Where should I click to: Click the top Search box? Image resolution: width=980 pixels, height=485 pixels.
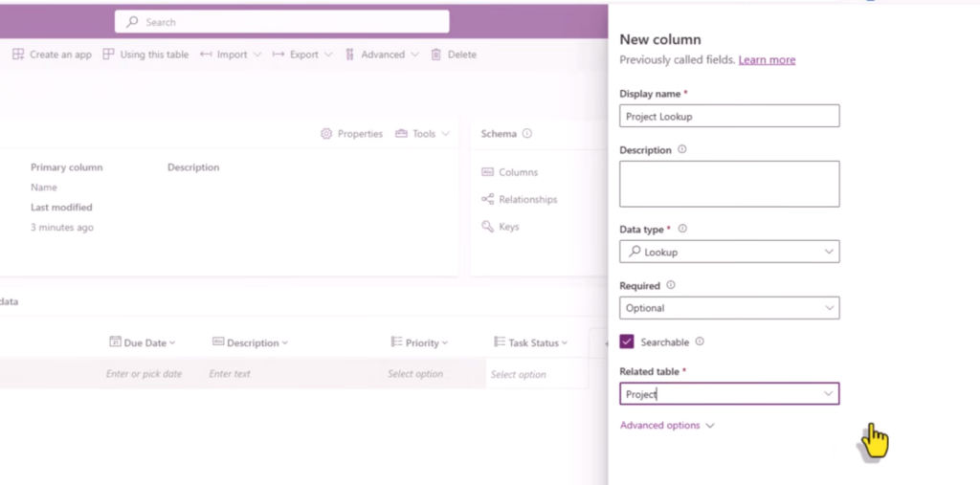tap(282, 22)
